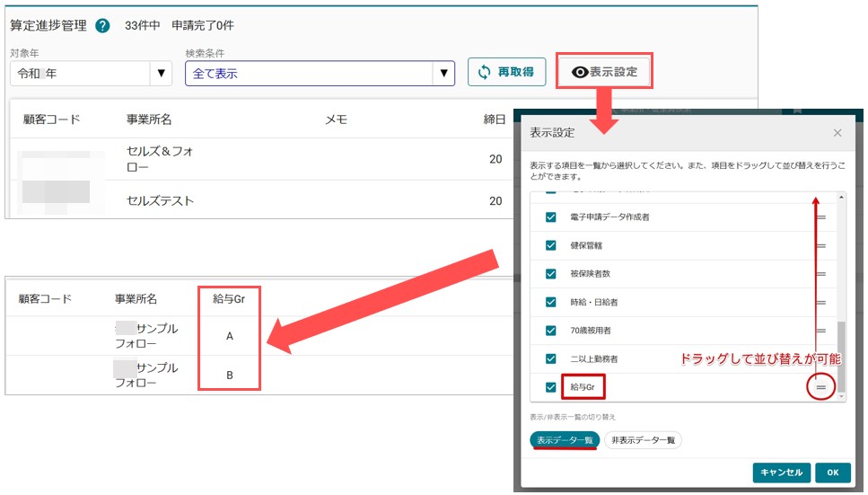Open the 対象年 dropdown
This screenshot has width=868, height=495.
(x=162, y=74)
